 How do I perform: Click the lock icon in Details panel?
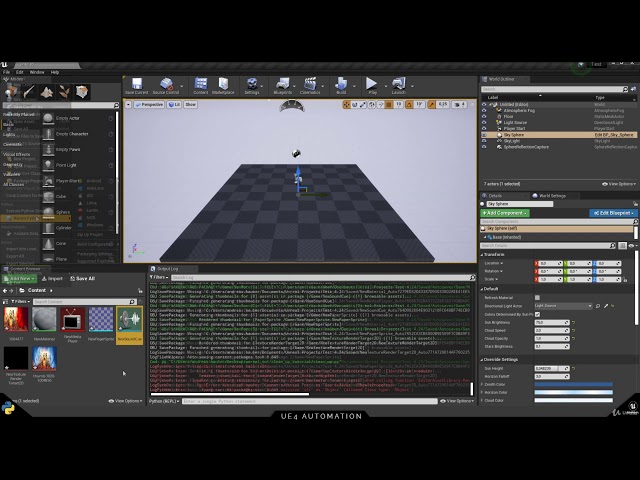tap(635, 204)
